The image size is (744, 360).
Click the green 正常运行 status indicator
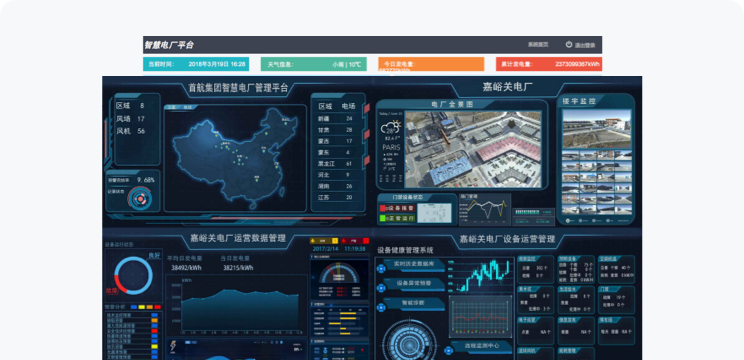(397, 219)
